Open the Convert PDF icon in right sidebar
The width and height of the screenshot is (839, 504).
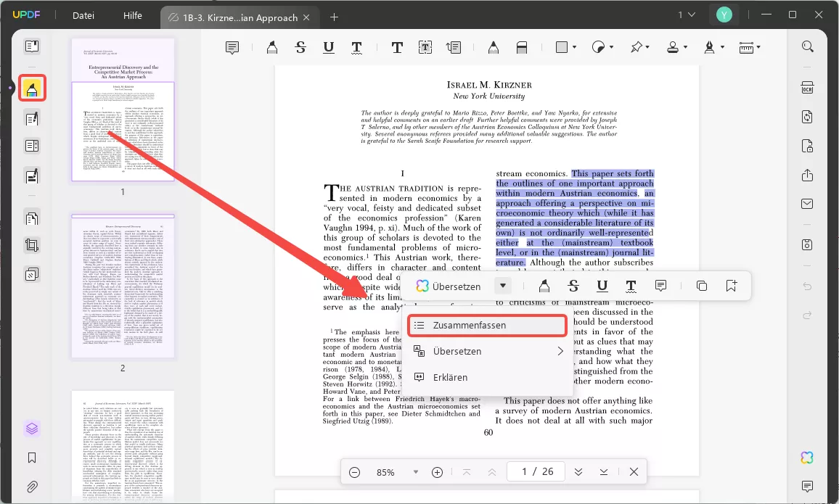point(808,117)
